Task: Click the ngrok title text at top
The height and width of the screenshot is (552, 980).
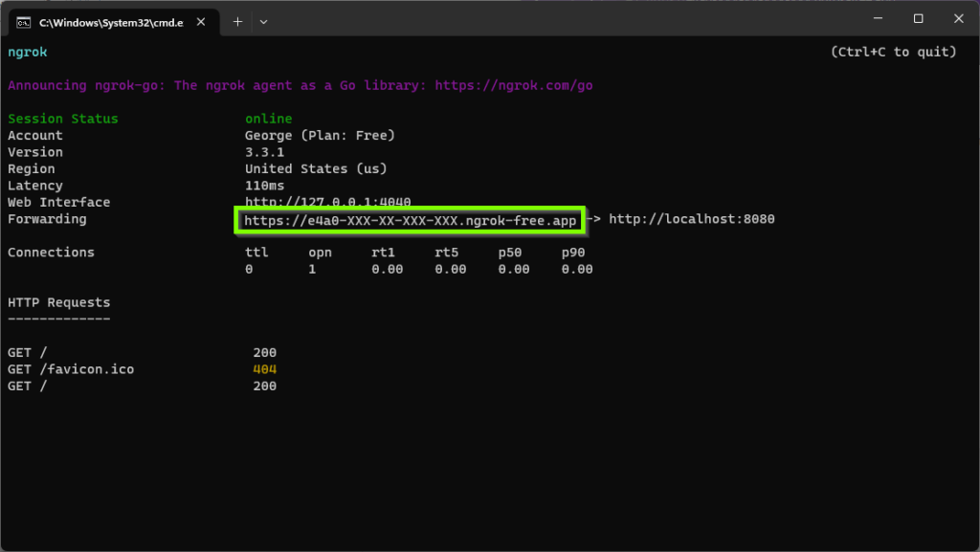Action: click(27, 52)
